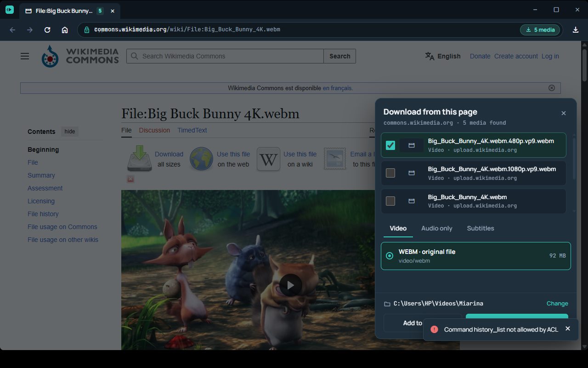Click the Email a link stamp icon

tap(335, 159)
